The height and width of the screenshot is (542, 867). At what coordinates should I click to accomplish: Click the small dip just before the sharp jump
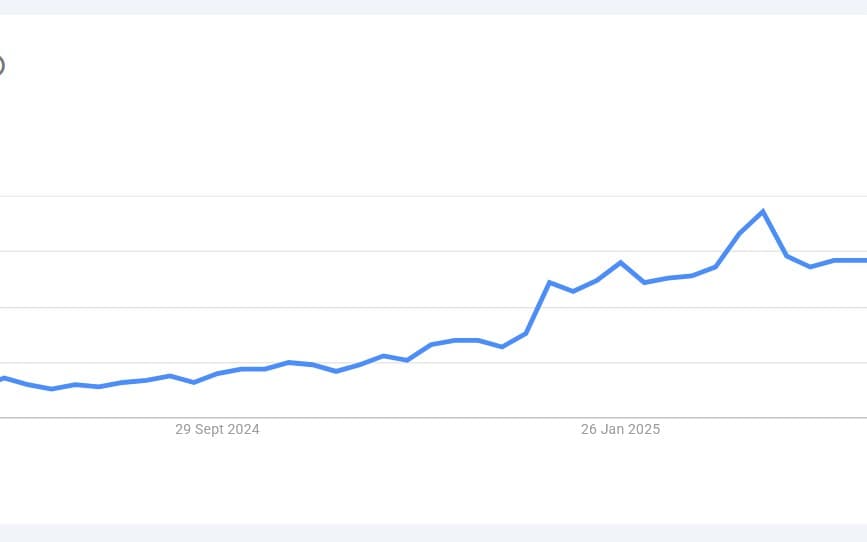(x=502, y=346)
